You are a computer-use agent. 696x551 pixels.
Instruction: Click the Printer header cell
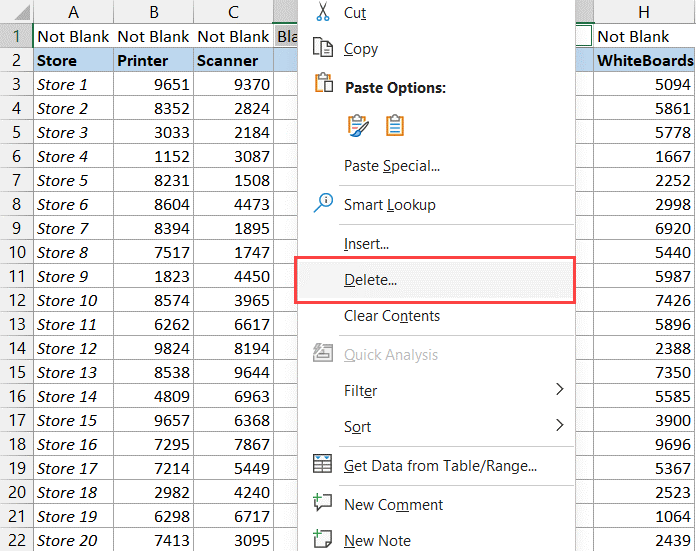[154, 60]
